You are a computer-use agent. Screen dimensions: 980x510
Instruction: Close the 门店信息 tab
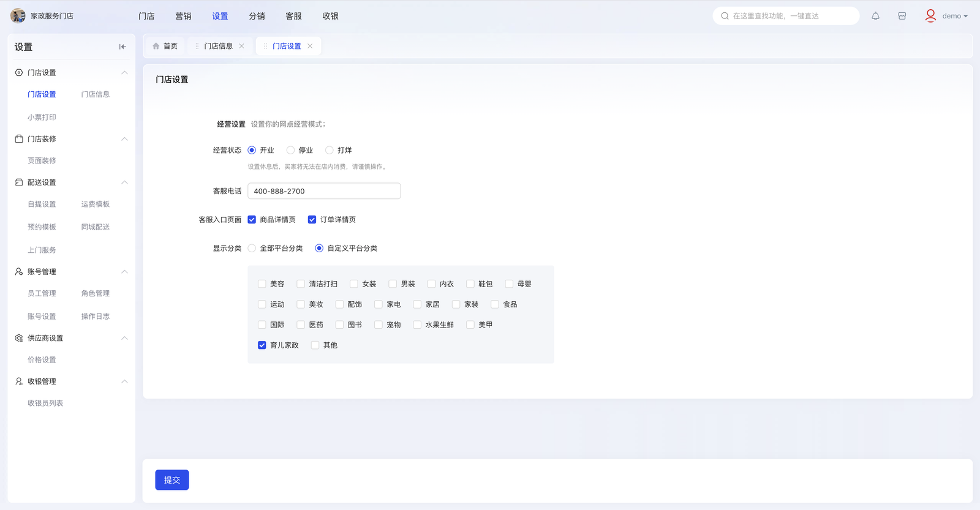click(x=242, y=46)
